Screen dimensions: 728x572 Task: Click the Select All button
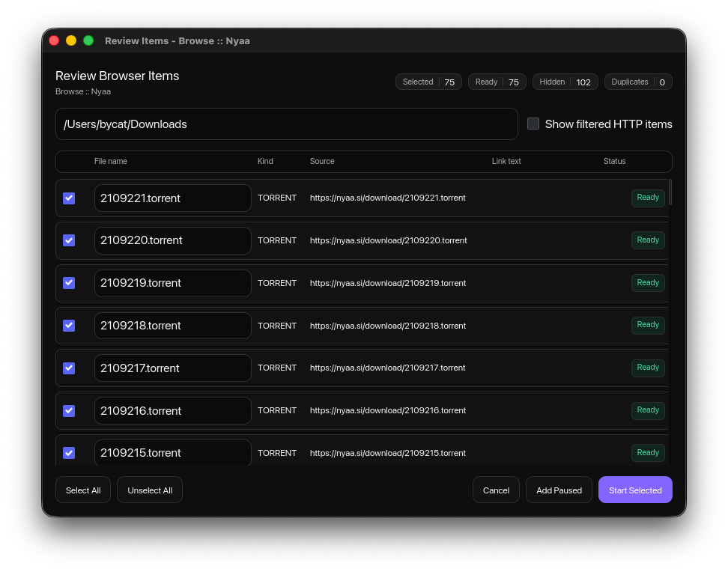(x=83, y=490)
